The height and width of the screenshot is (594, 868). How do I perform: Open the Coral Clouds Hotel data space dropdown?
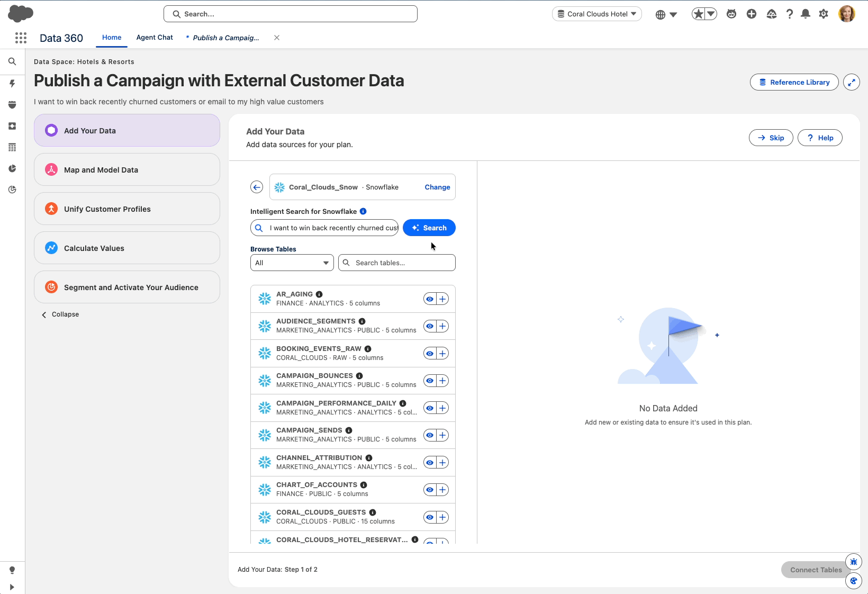pyautogui.click(x=597, y=14)
